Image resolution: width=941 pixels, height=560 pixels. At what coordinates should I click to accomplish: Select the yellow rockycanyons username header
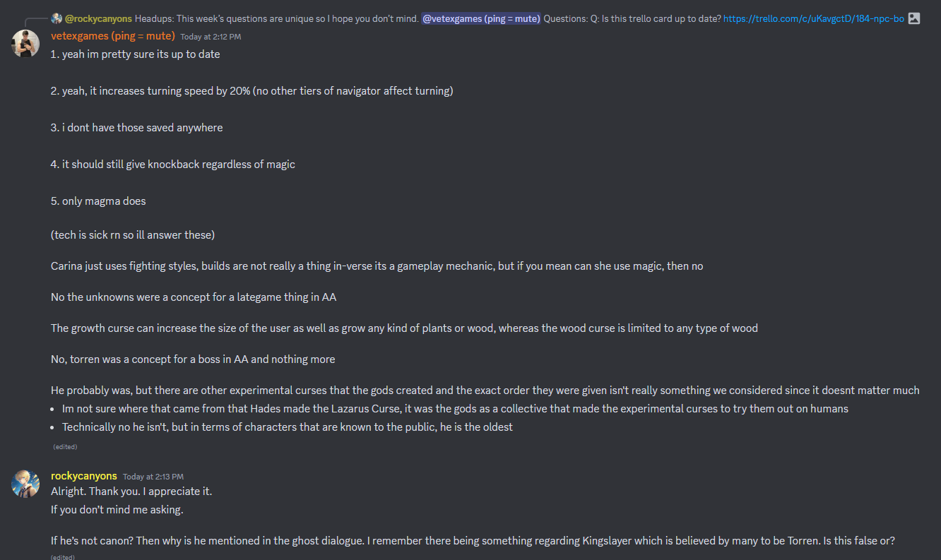click(x=84, y=476)
